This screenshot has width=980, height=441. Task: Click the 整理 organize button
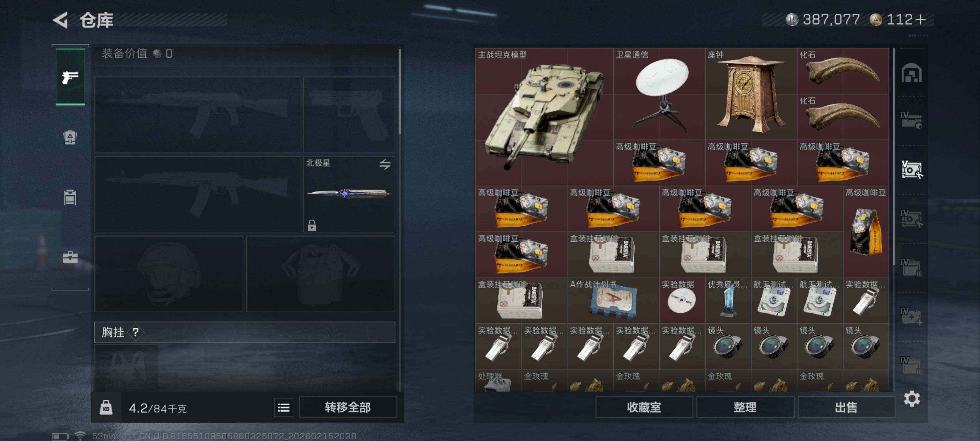point(745,408)
